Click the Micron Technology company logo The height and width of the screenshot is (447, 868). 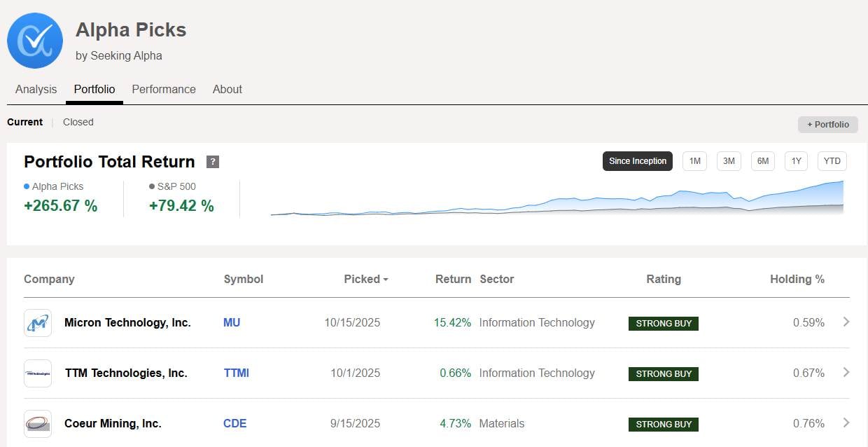coord(38,323)
